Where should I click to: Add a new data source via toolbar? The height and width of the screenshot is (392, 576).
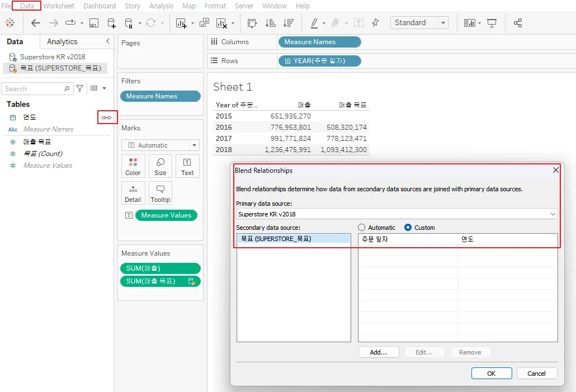[111, 23]
